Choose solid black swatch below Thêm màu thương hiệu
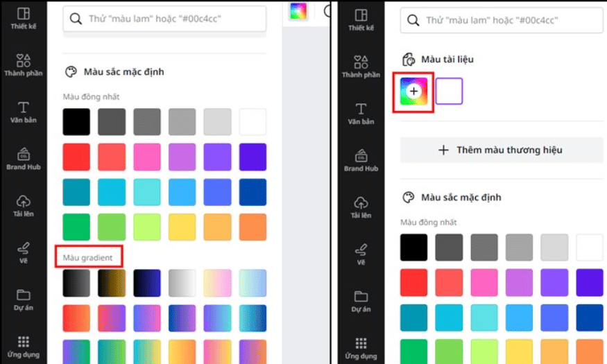This screenshot has width=607, height=364. (413, 248)
